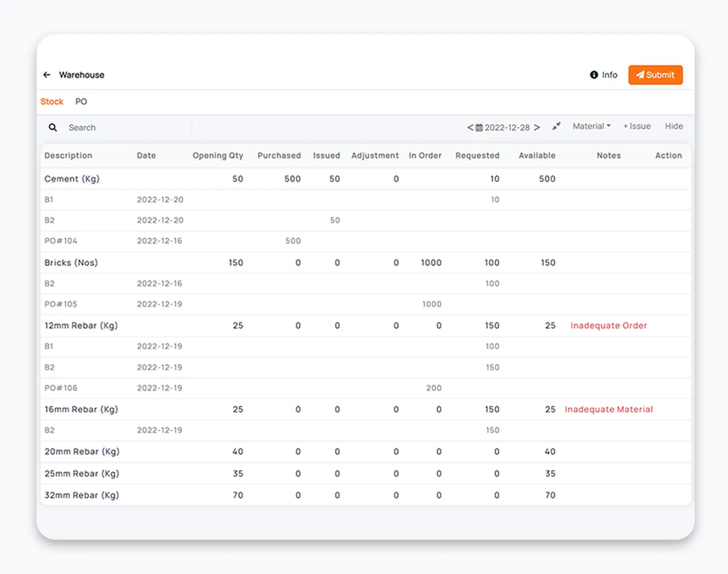Click the Hide button
The image size is (728, 574).
[674, 126]
